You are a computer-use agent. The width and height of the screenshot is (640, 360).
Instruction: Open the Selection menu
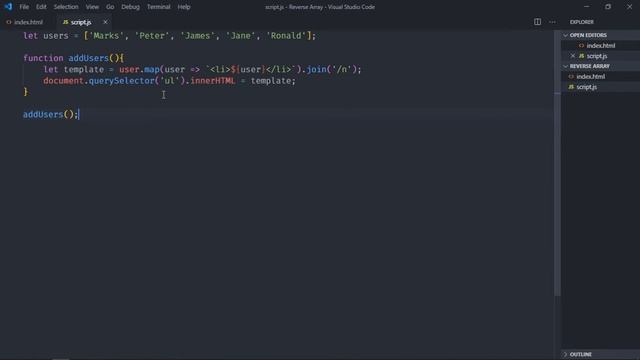click(x=66, y=7)
